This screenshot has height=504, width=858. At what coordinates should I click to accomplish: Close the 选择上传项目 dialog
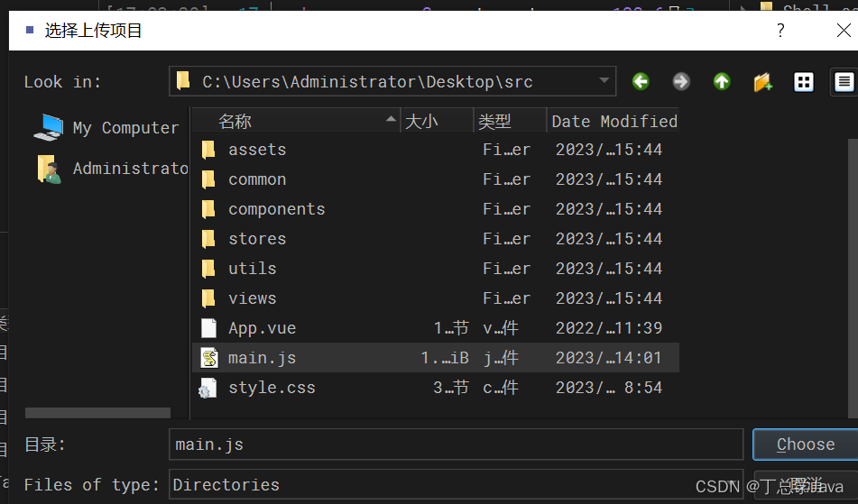pyautogui.click(x=844, y=30)
